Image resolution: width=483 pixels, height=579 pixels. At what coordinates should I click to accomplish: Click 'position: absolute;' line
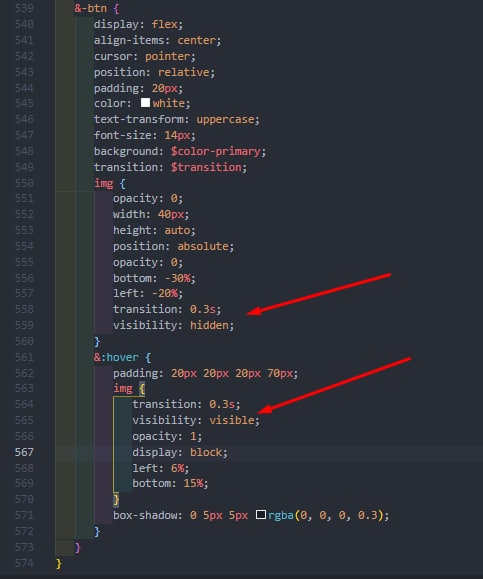[174, 246]
